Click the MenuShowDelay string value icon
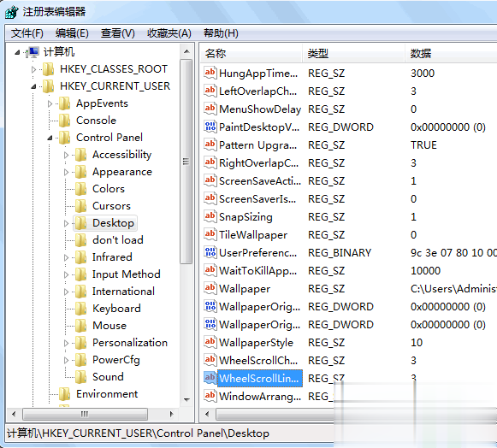Screen dimensions: 497x448 tap(210, 109)
